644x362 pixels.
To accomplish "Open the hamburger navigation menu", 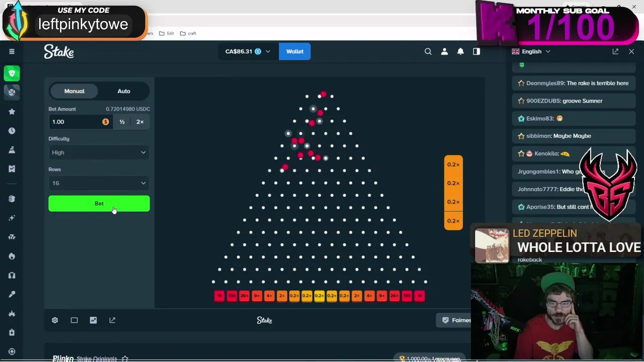I will [12, 51].
